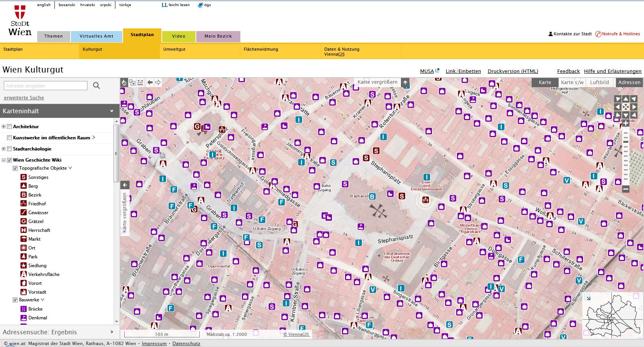Click the search magnifier icon
Viewport: 644px width, 347px height.
(97, 86)
